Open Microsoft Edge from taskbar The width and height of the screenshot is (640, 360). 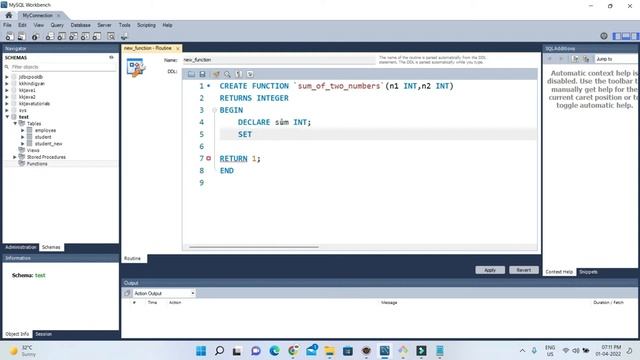(x=274, y=351)
